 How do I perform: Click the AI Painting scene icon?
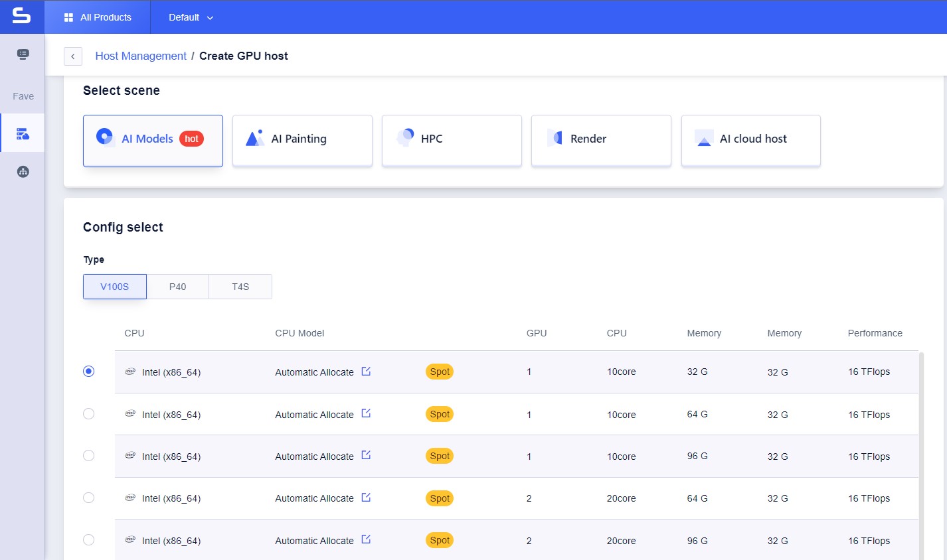point(254,138)
